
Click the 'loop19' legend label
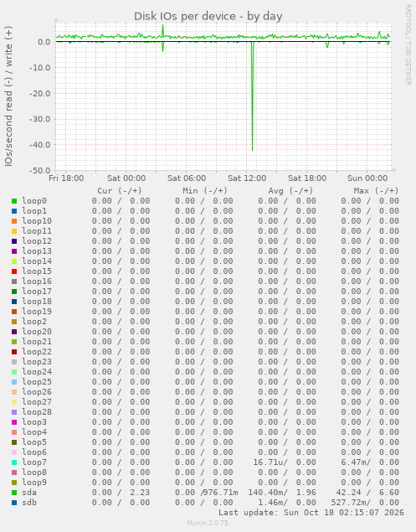coord(37,312)
